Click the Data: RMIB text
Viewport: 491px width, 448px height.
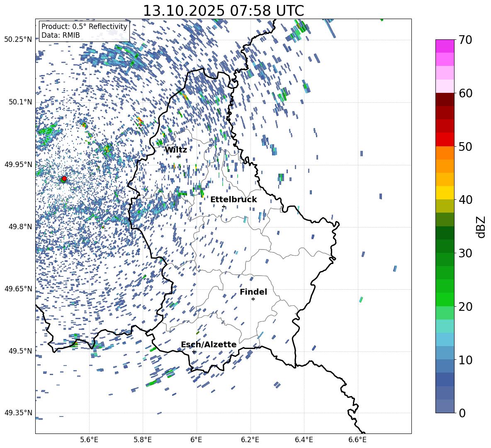coord(61,35)
